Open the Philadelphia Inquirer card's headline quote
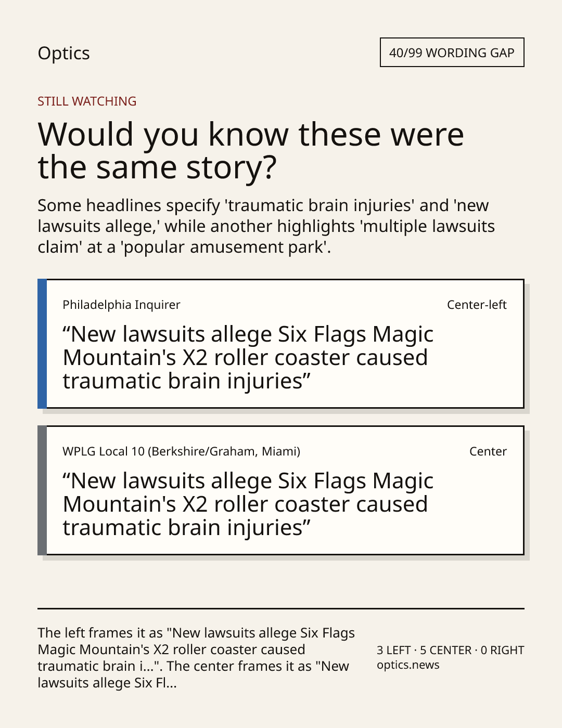 (x=248, y=357)
